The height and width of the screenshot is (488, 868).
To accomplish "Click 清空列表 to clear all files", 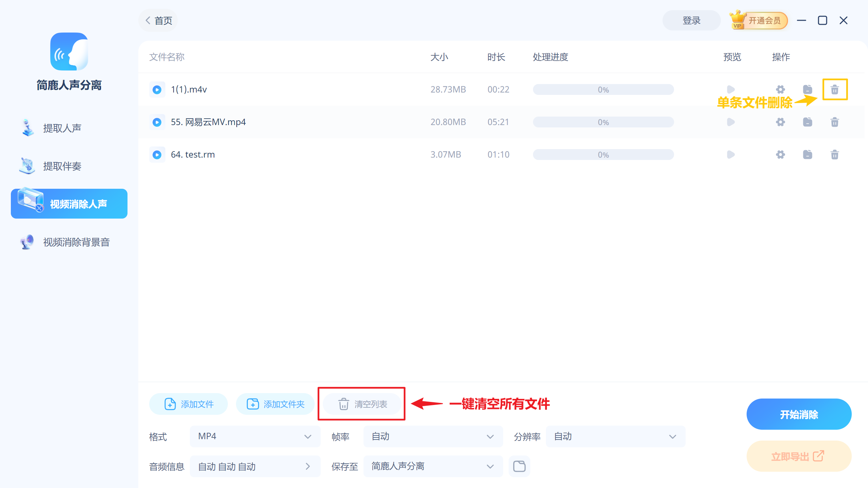I will click(362, 404).
